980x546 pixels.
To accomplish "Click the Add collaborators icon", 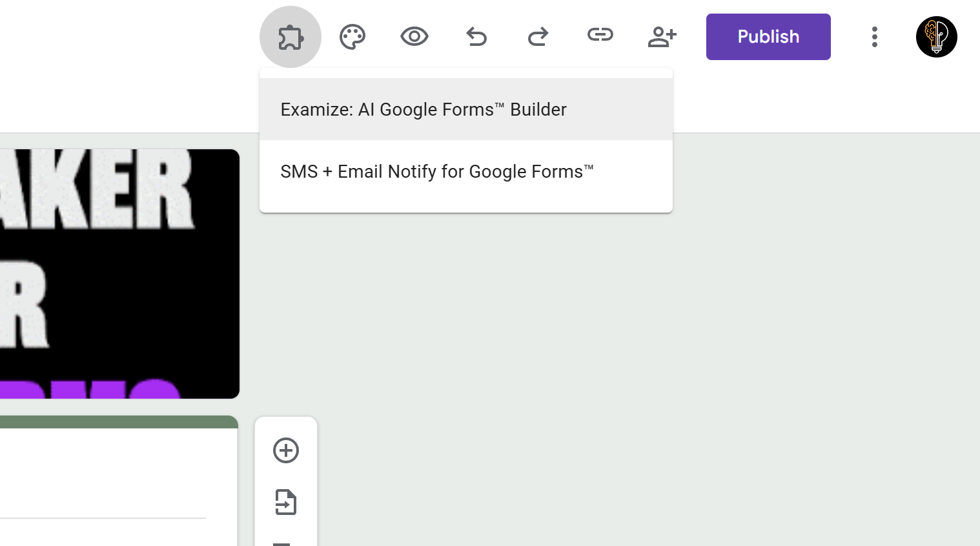I will click(662, 37).
